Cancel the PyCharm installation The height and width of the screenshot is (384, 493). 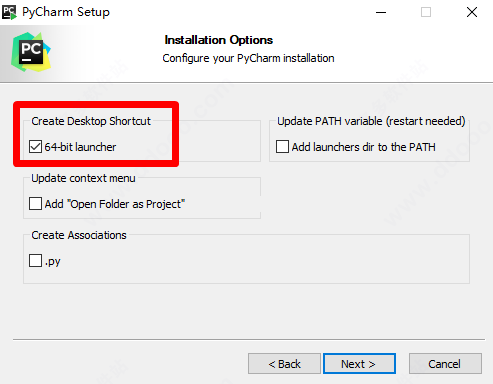coord(445,364)
